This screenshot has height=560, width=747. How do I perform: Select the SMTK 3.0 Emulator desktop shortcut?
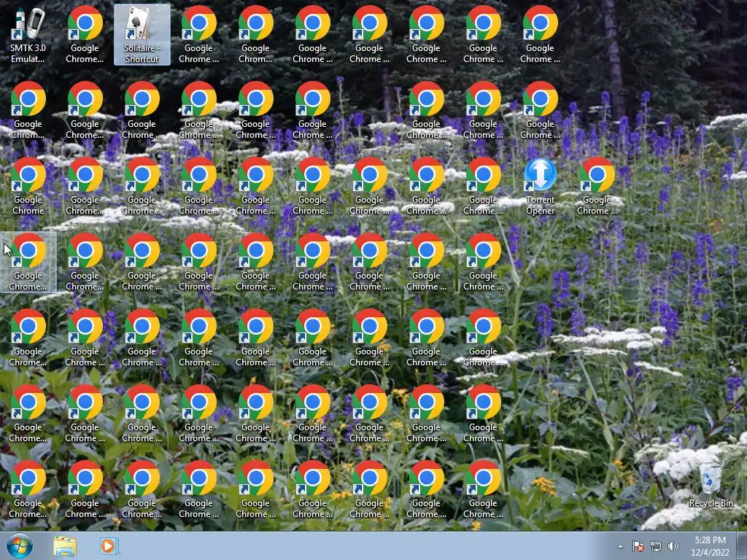[28, 35]
